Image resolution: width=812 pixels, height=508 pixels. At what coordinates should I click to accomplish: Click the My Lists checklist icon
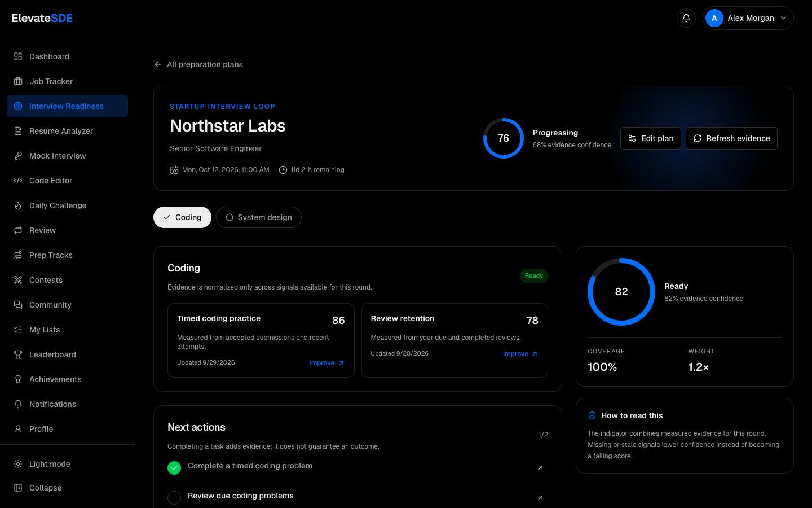click(x=18, y=330)
